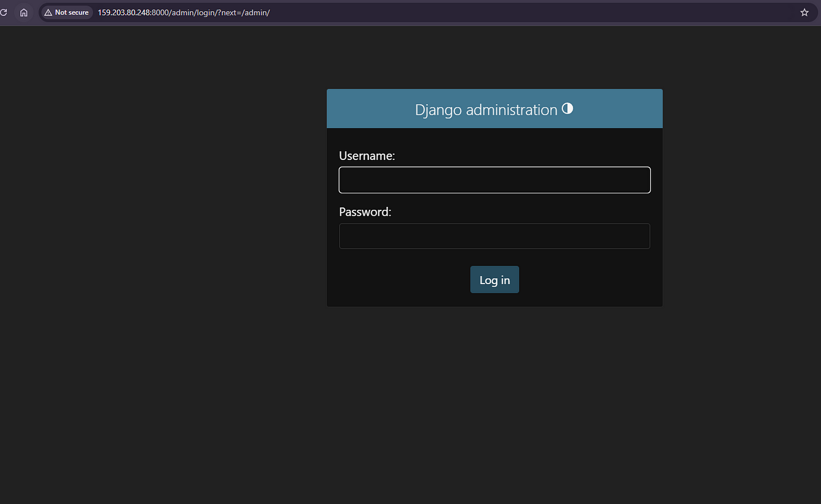Focus the Password input field
The width and height of the screenshot is (821, 504).
coord(494,236)
